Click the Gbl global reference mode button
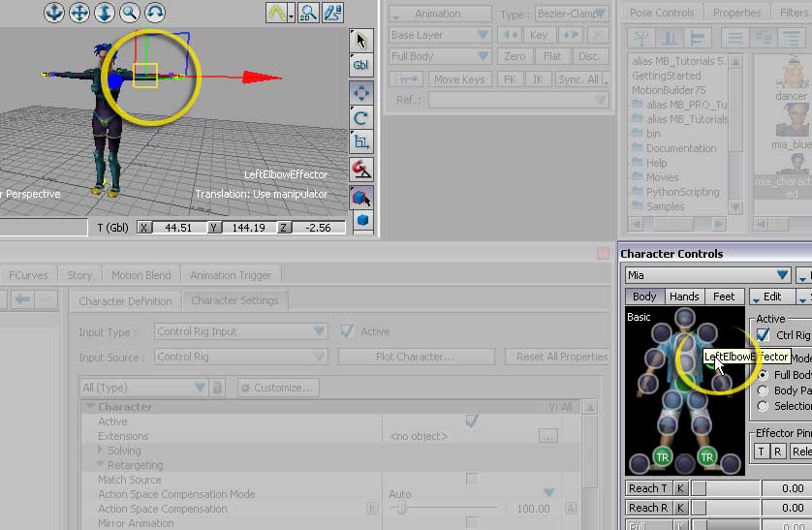The width and height of the screenshot is (812, 530). (360, 66)
